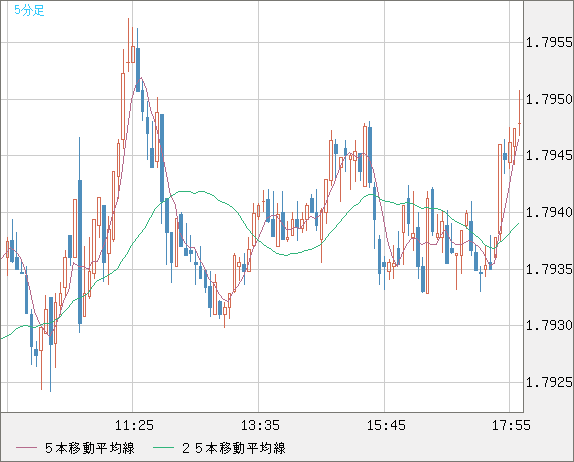574x462 pixels.
Task: Click the 1.7950 price axis label
Action: point(549,99)
